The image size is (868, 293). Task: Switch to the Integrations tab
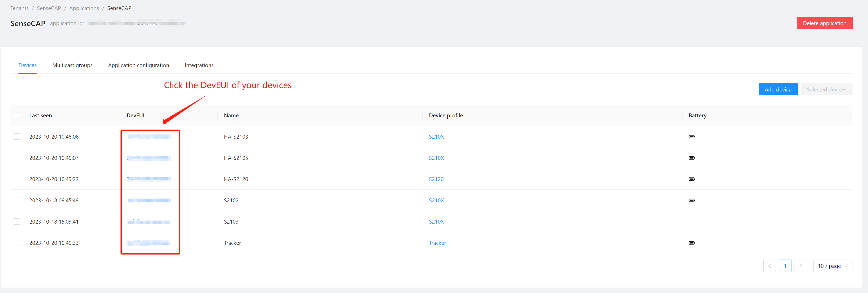pos(199,65)
